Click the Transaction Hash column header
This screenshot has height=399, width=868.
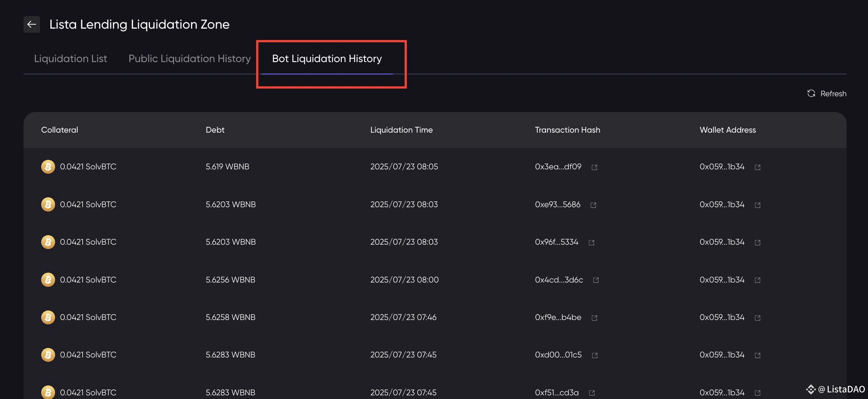point(568,130)
